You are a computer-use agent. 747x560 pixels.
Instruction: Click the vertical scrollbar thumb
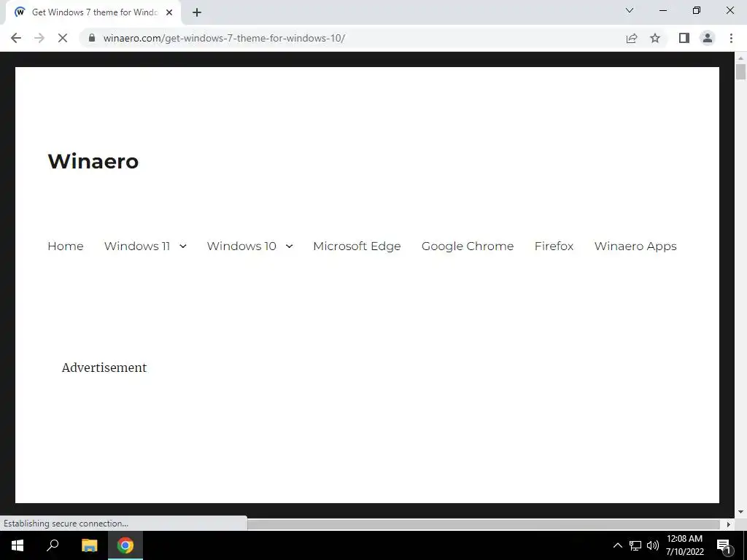click(740, 71)
